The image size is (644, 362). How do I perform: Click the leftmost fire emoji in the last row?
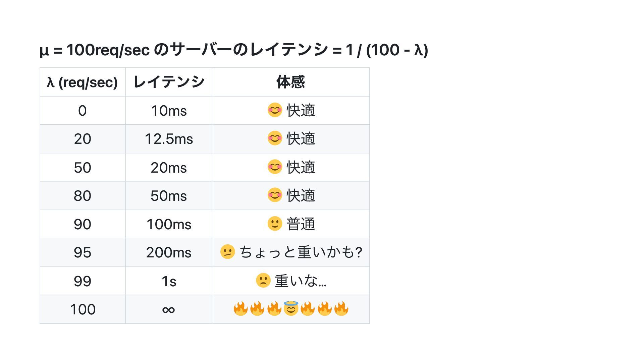(x=240, y=309)
